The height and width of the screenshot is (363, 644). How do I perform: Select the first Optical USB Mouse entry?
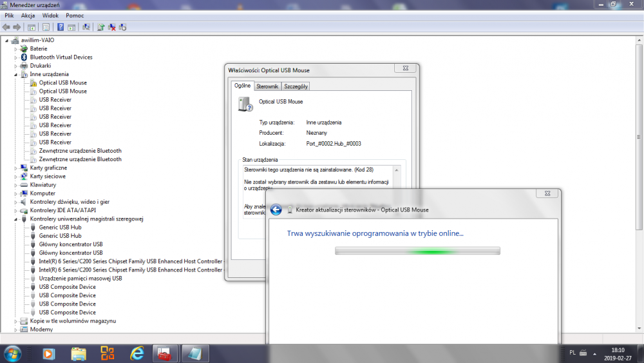[x=62, y=83]
